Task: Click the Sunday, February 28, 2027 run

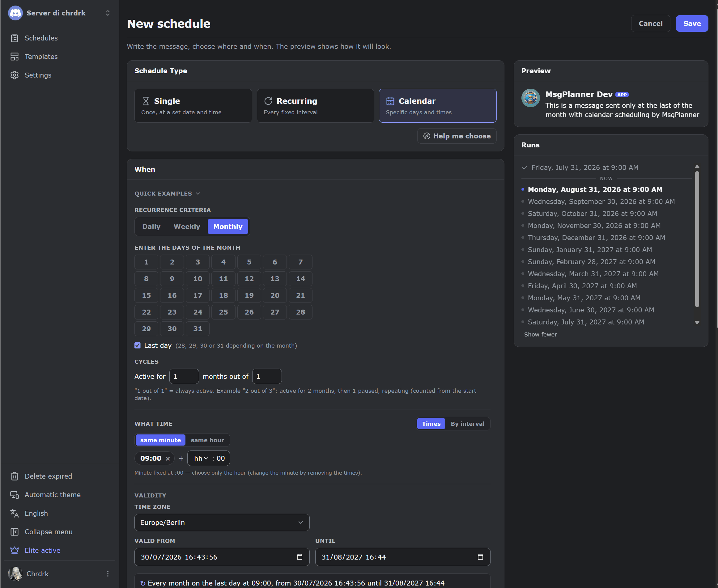Action: [591, 262]
